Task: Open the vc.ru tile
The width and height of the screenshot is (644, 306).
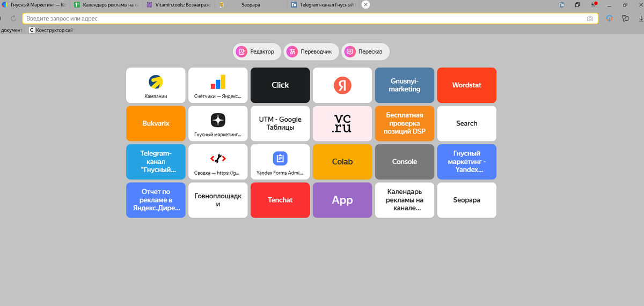Action: click(x=342, y=124)
